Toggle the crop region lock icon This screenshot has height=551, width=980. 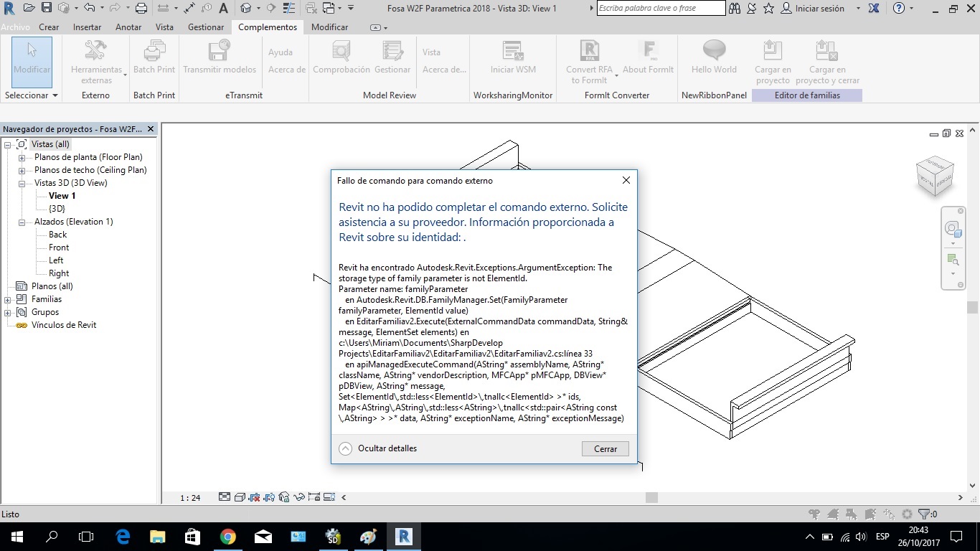315,496
